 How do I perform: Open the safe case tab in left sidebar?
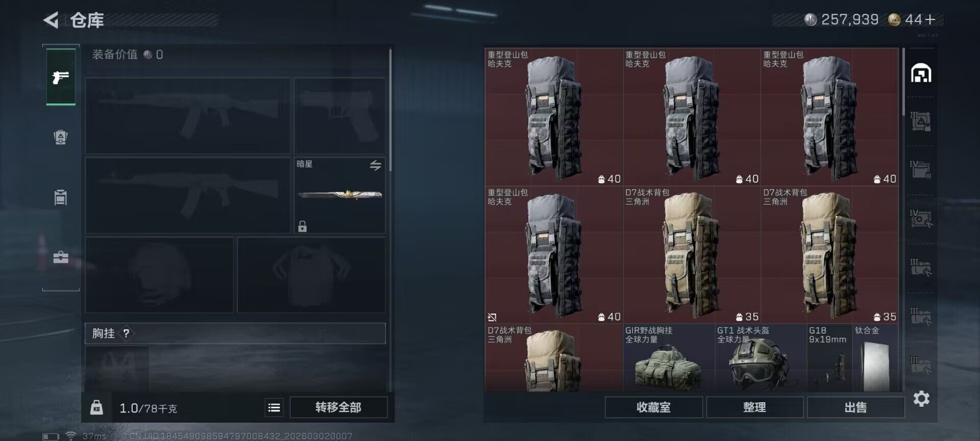61,257
